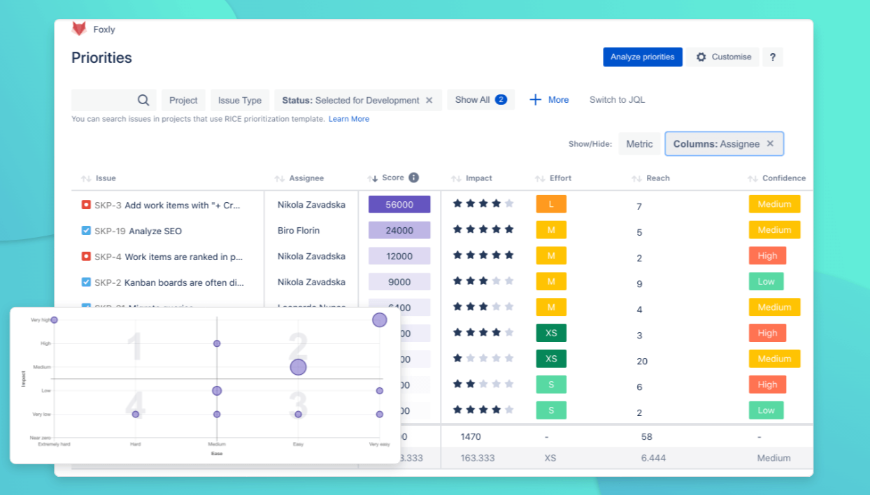
Task: Click the red bug icon for SKP-3
Action: 86,205
